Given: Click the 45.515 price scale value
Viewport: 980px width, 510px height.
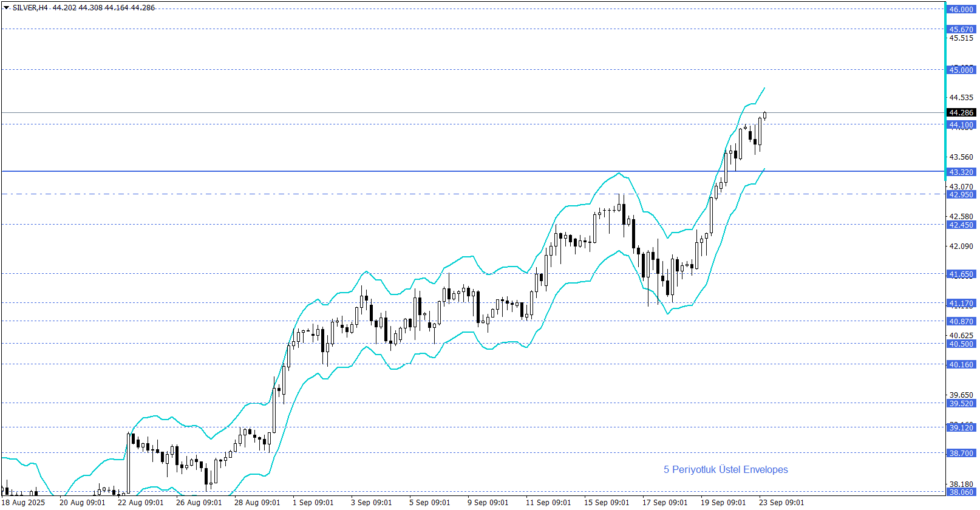Looking at the screenshot, I should click(x=961, y=38).
